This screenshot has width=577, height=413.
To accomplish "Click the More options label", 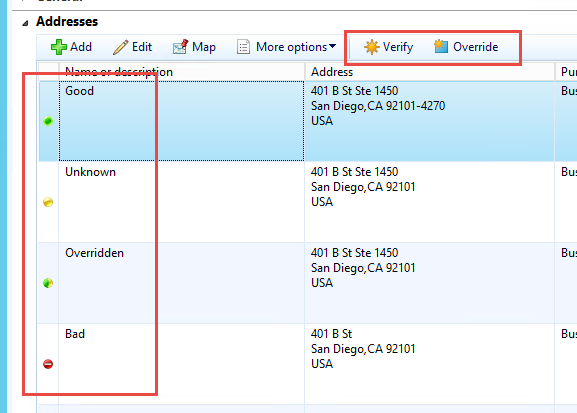I will click(291, 47).
